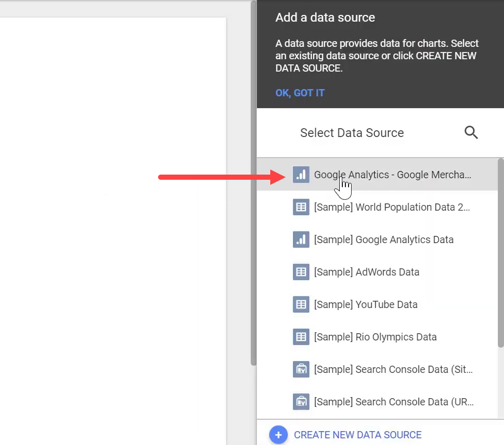504x445 pixels.
Task: Click the blank report canvas
Action: pyautogui.click(x=113, y=232)
